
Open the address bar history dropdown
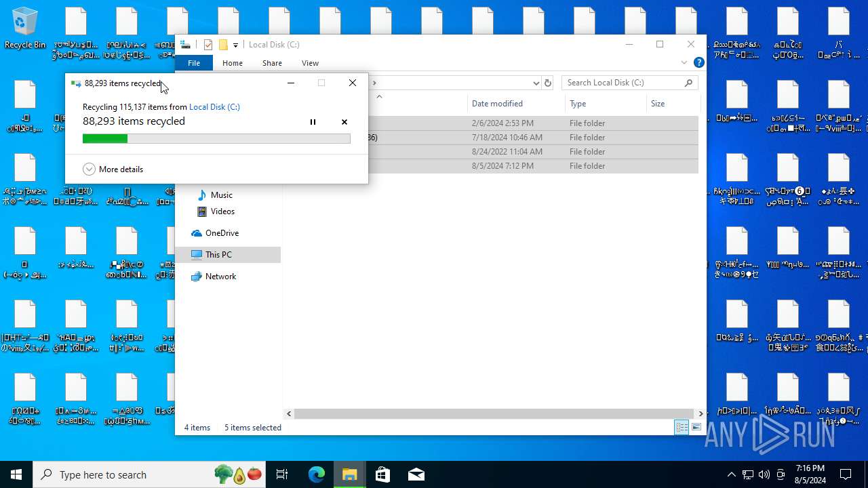(x=536, y=83)
